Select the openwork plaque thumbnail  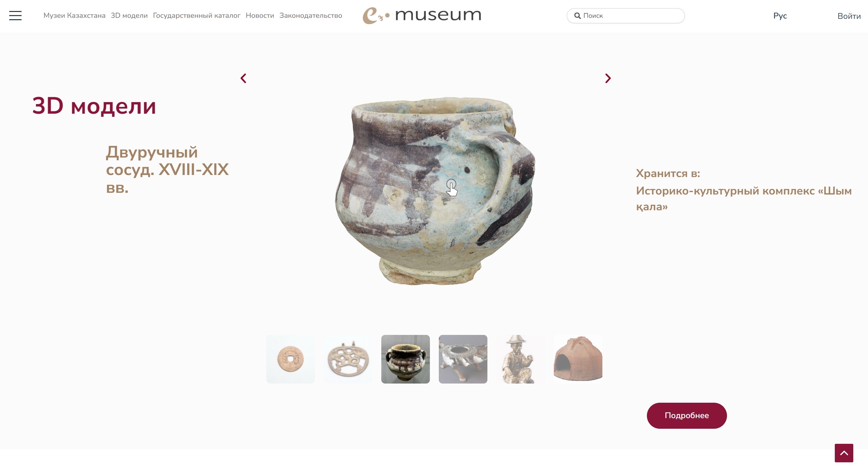click(348, 359)
